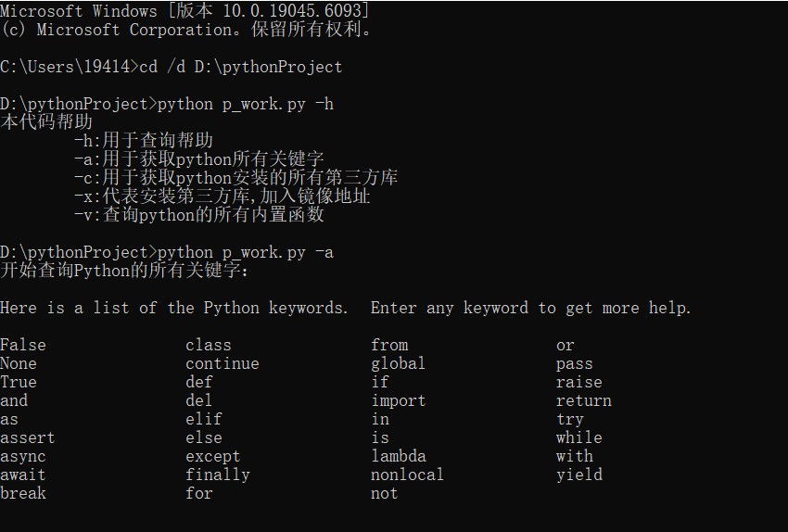Click the "lambda" keyword
The width and height of the screenshot is (788, 532).
click(x=399, y=456)
